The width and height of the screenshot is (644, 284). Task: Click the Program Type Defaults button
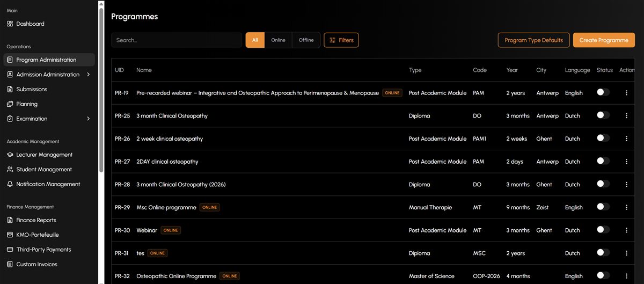pos(533,40)
